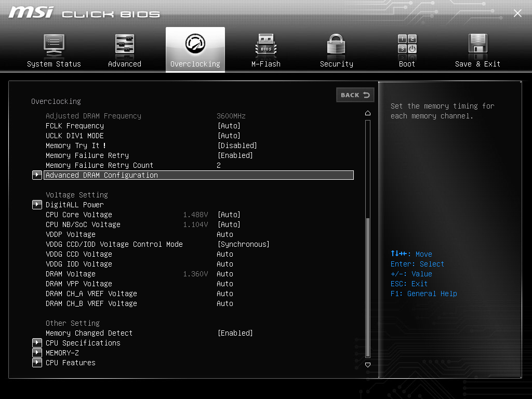Click the scroll up arrow
The width and height of the screenshot is (532, 399).
(368, 113)
